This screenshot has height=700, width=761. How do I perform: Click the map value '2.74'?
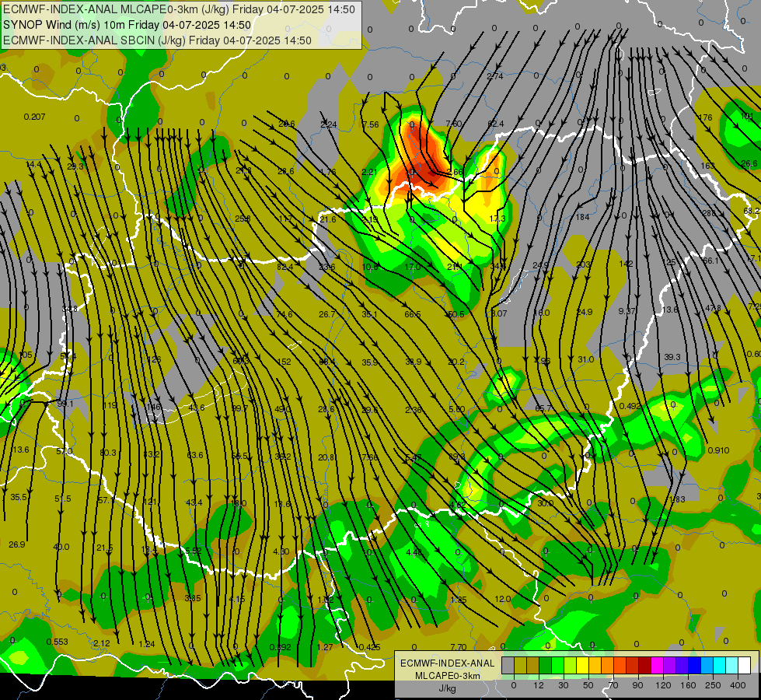point(494,76)
